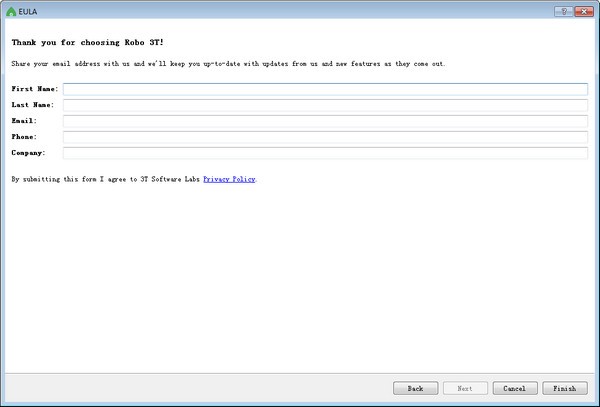Select the Email input field
Screen dimensions: 600x407
325,121
